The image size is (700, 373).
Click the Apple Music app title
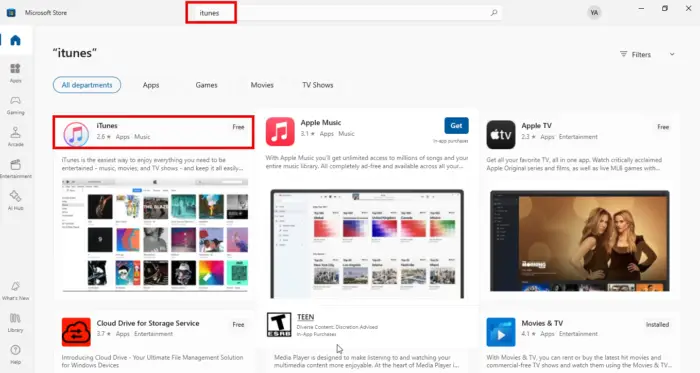(x=321, y=123)
